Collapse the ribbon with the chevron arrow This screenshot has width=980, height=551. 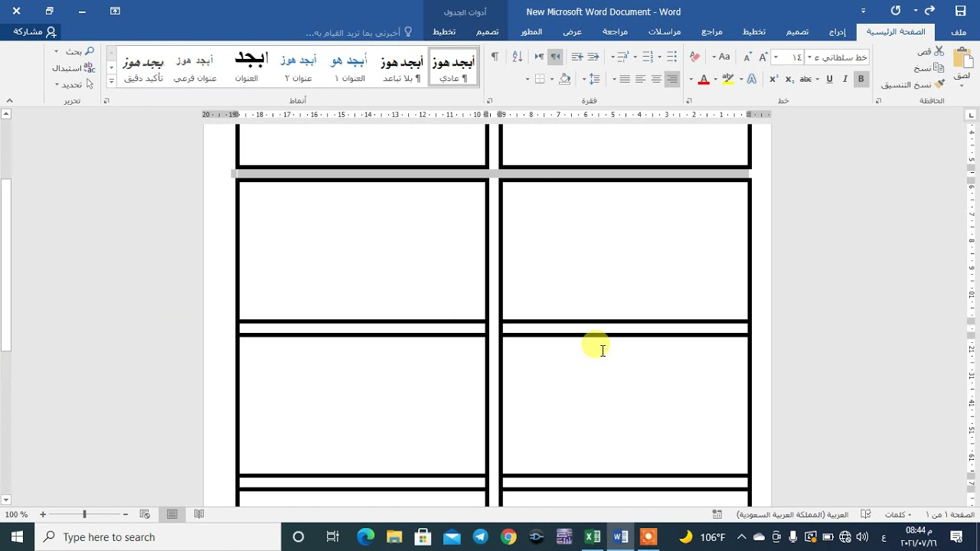click(9, 100)
